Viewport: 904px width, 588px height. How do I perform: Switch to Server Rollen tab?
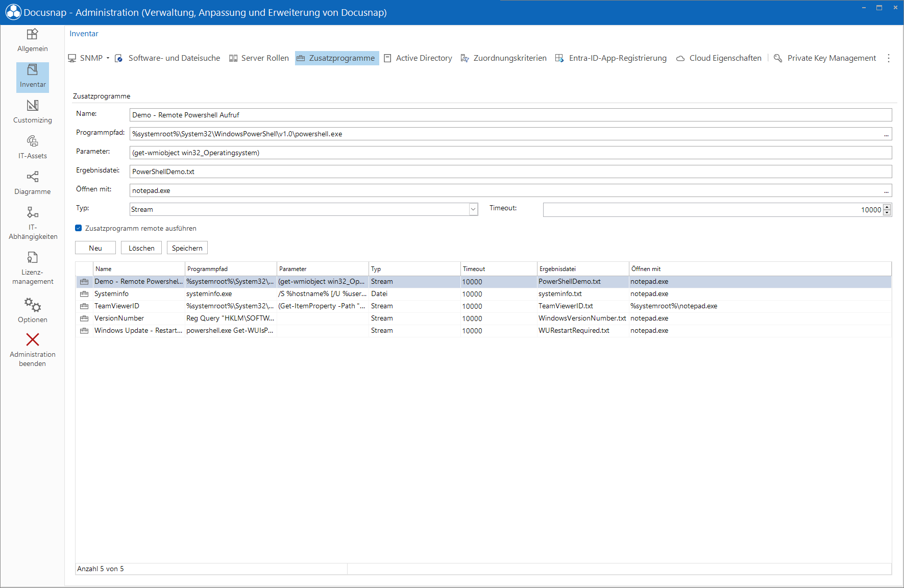[259, 58]
